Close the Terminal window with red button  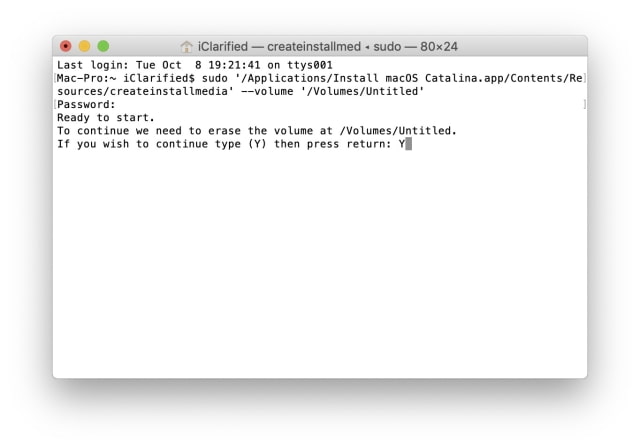coord(66,46)
